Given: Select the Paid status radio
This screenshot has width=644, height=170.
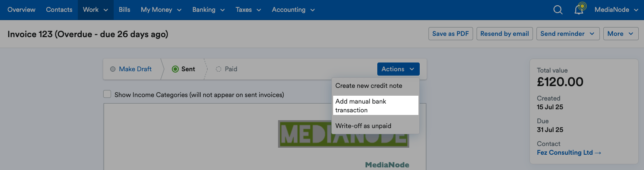Looking at the screenshot, I should (219, 69).
